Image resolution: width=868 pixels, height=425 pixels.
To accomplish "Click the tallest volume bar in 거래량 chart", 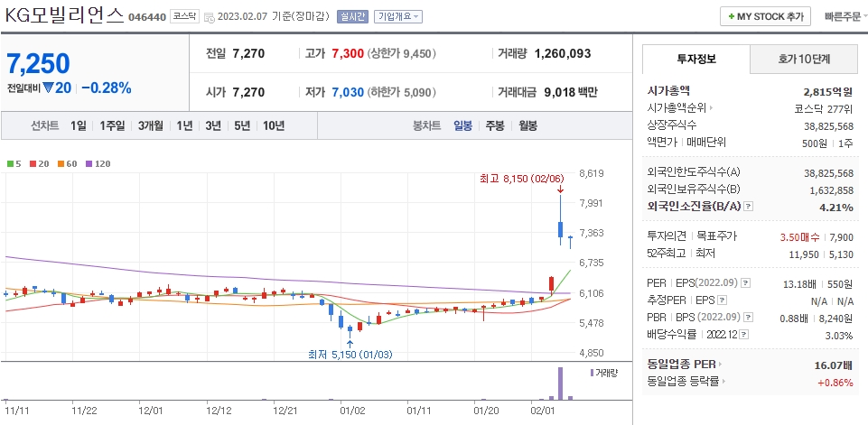I will click(560, 383).
